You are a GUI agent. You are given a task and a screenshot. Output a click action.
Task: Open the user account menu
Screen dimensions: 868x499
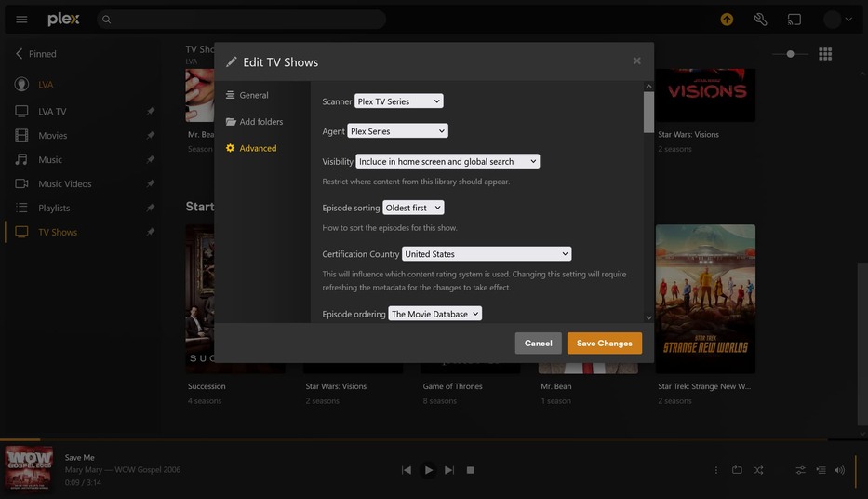(x=837, y=20)
